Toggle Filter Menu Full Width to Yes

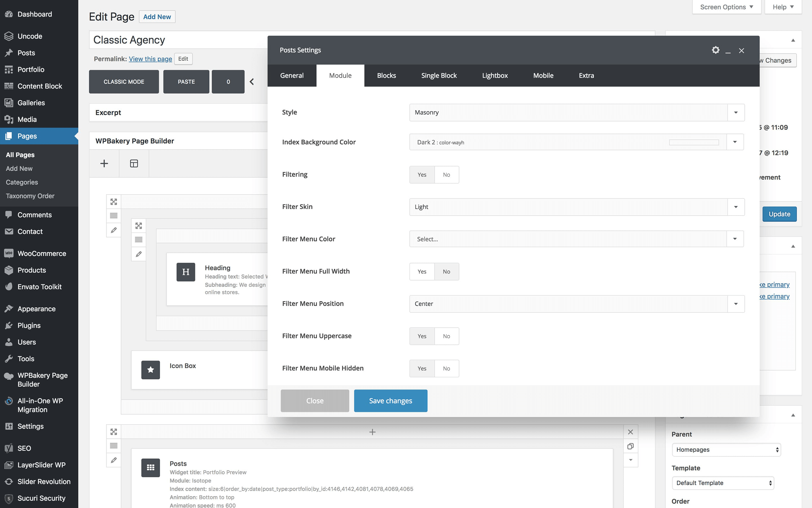(422, 271)
